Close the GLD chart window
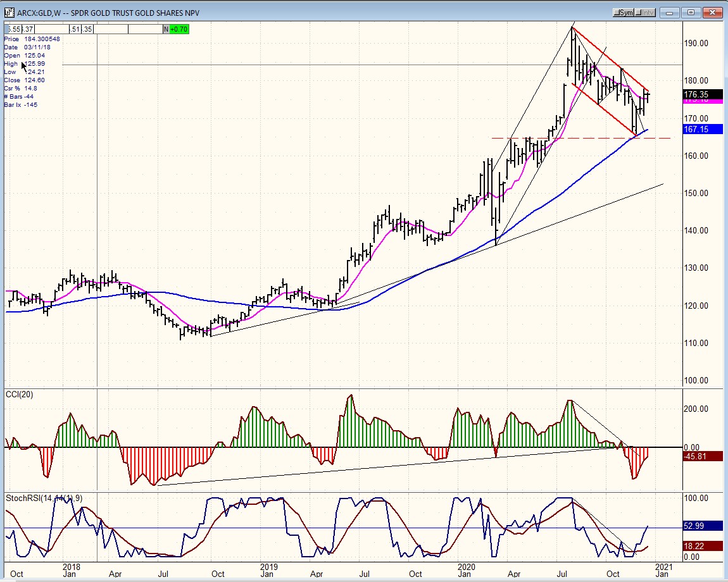This screenshot has width=728, height=582. 713,13
